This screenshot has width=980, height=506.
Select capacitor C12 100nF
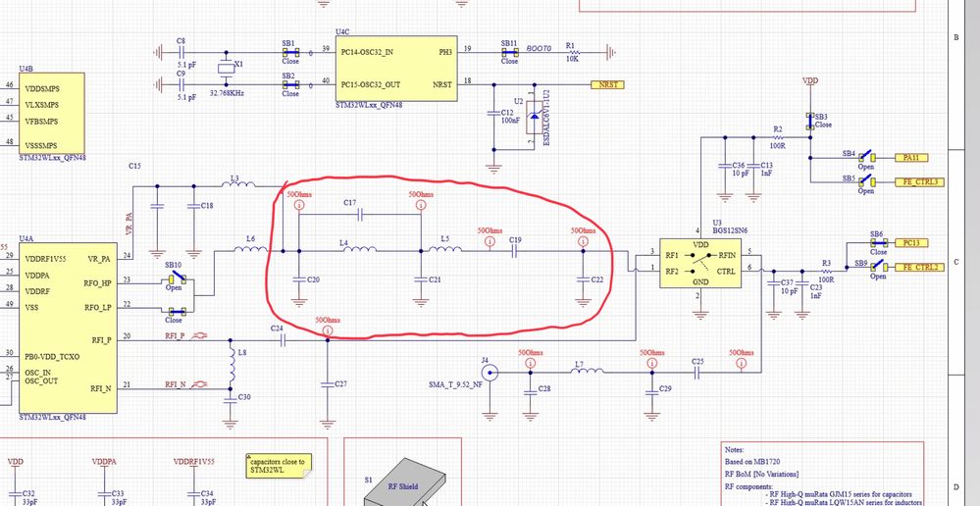(493, 113)
